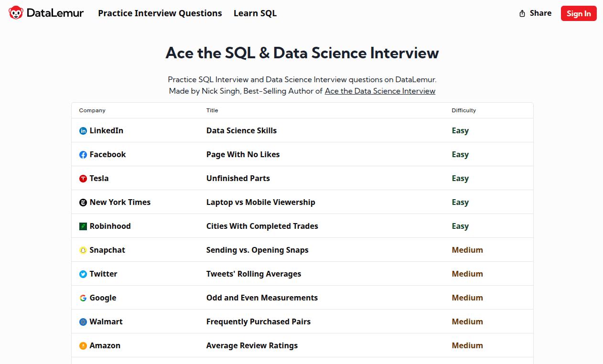
Task: Click Easy difficulty in Robinhood row
Action: pos(460,226)
